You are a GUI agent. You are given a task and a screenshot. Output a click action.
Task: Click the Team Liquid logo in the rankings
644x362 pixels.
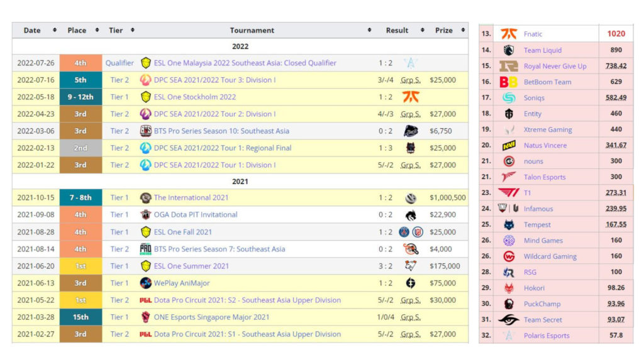pos(509,49)
